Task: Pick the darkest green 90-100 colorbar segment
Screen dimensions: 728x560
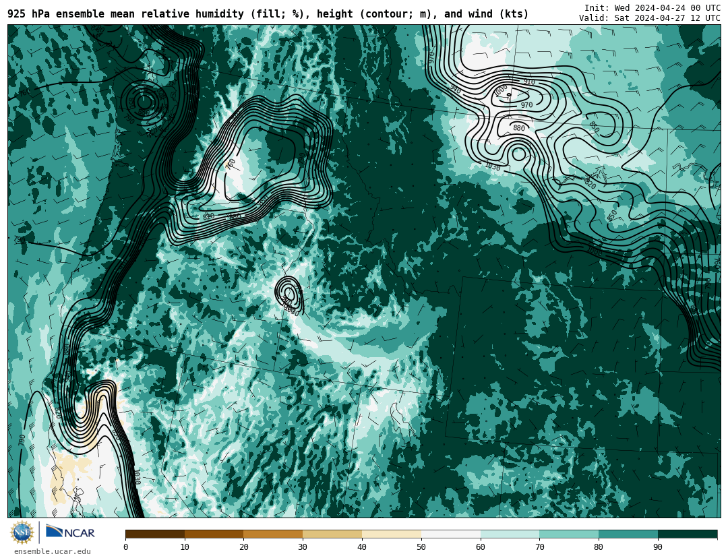Action: click(688, 534)
